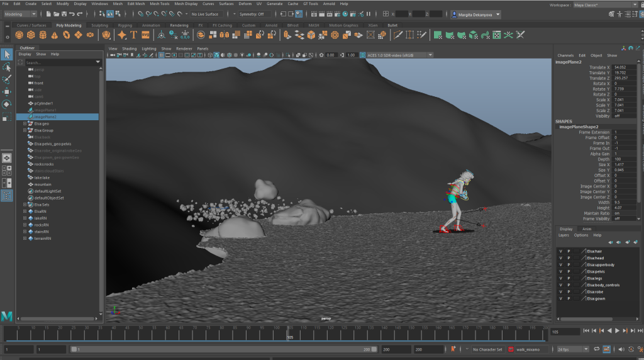This screenshot has height=360, width=644.
Task: Choose the Rotate tool in the toolbox
Action: click(6, 104)
